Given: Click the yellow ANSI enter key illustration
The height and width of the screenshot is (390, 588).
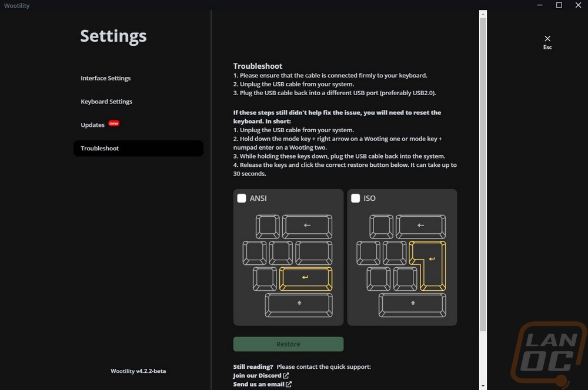Looking at the screenshot, I should coord(306,279).
